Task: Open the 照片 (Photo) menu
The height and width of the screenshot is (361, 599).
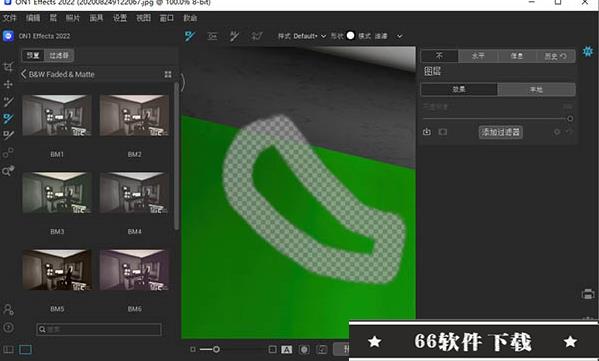Action: point(73,18)
